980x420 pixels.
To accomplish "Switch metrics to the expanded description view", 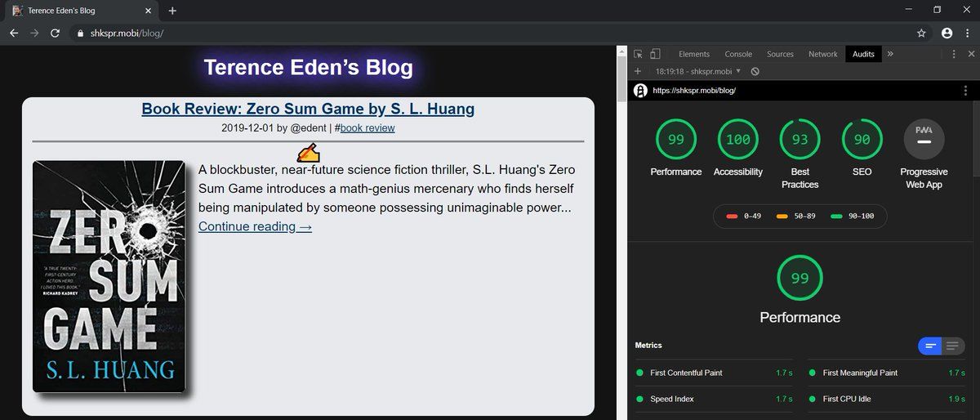I will 952,346.
